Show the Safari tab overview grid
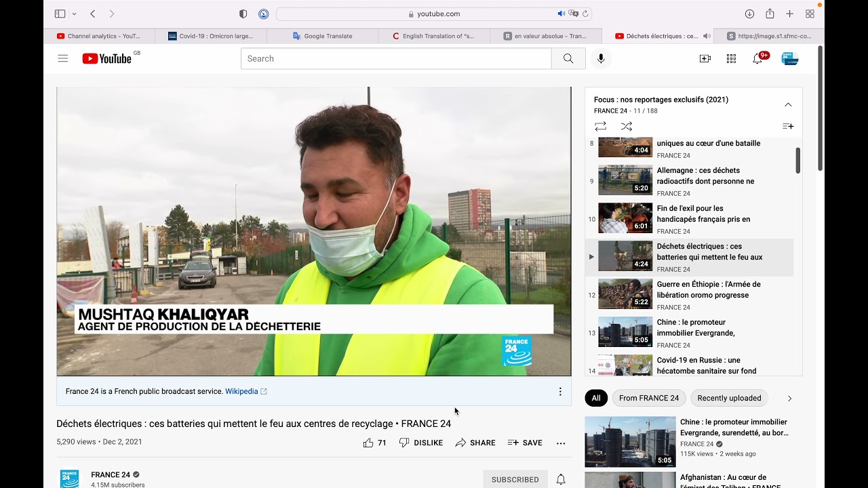This screenshot has width=868, height=488. pos(810,14)
